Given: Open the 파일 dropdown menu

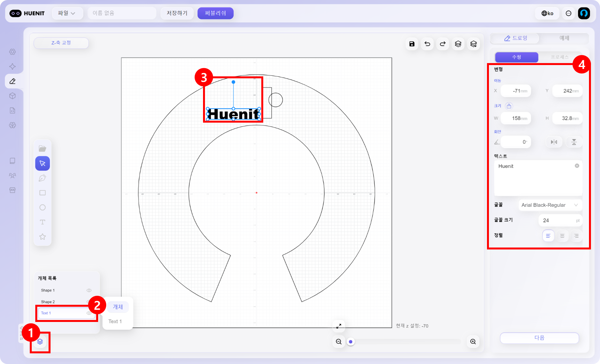Looking at the screenshot, I should (x=67, y=13).
